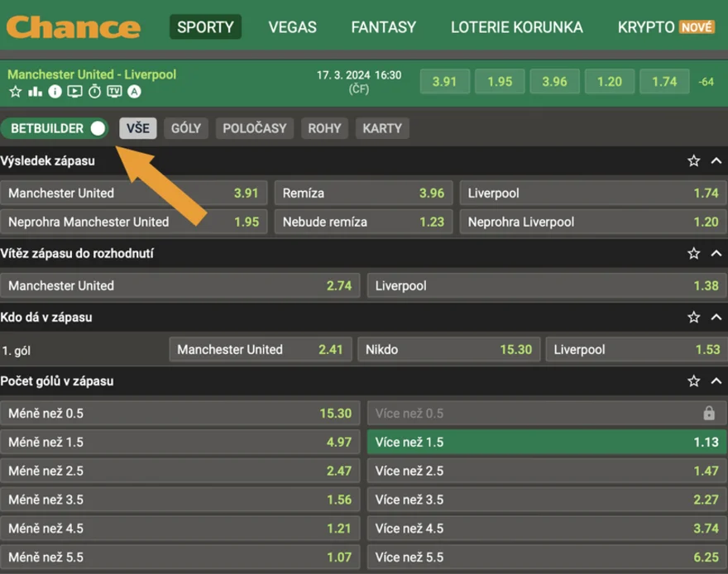The height and width of the screenshot is (574, 728).
Task: Bet on Méně než 3.5
Action: (180, 500)
